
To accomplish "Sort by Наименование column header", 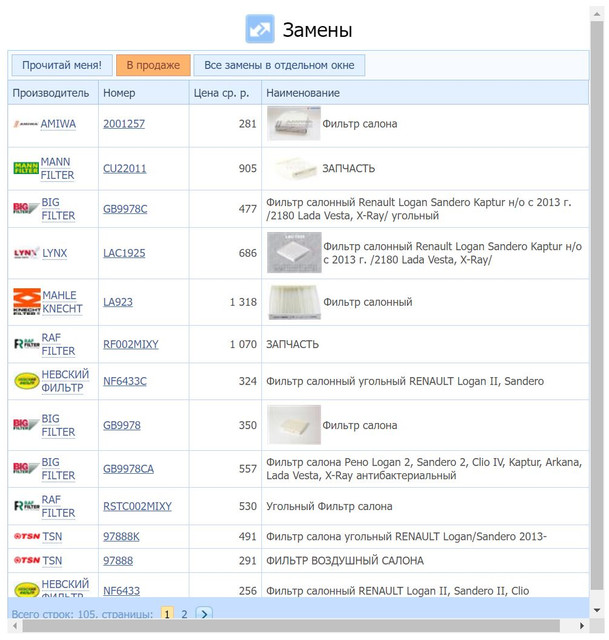I will pos(425,93).
